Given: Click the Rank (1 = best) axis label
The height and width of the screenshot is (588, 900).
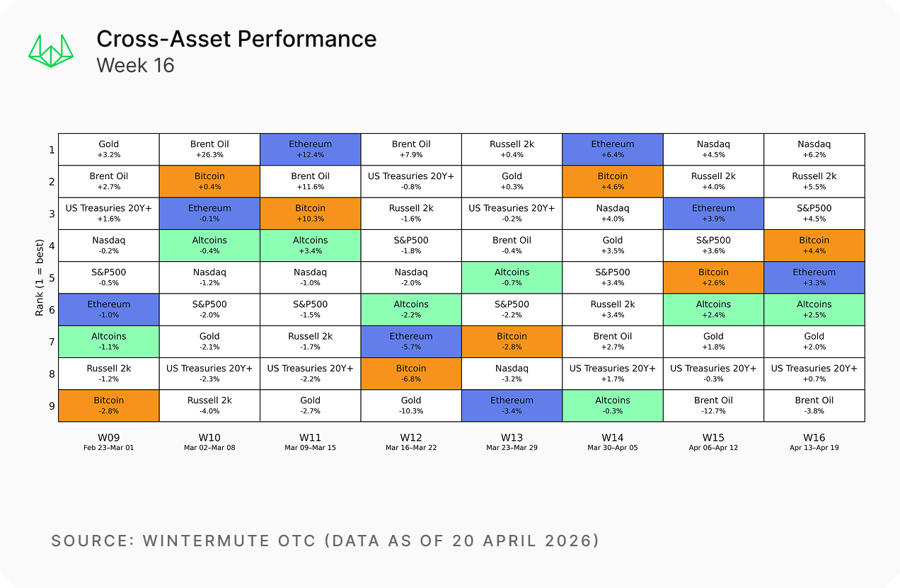Looking at the screenshot, I should click(x=40, y=277).
